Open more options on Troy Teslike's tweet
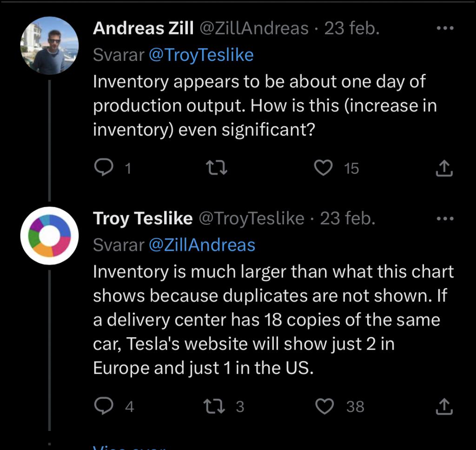 pyautogui.click(x=445, y=218)
